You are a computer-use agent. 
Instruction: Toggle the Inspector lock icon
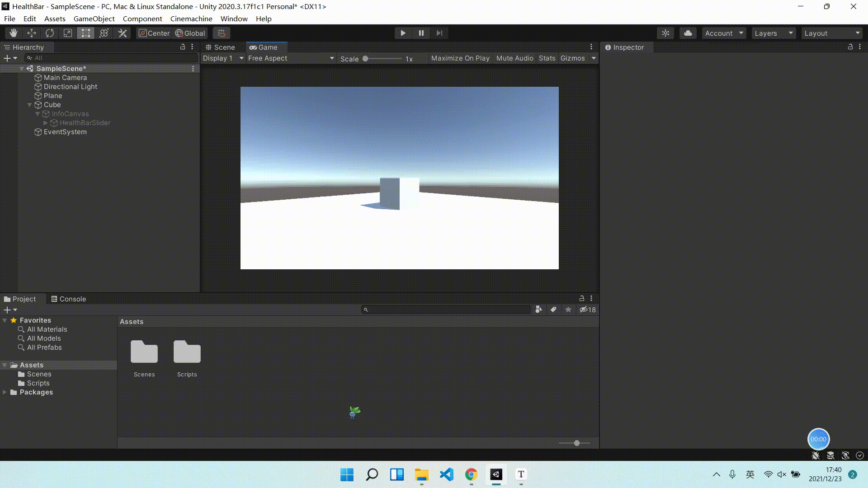coord(850,47)
